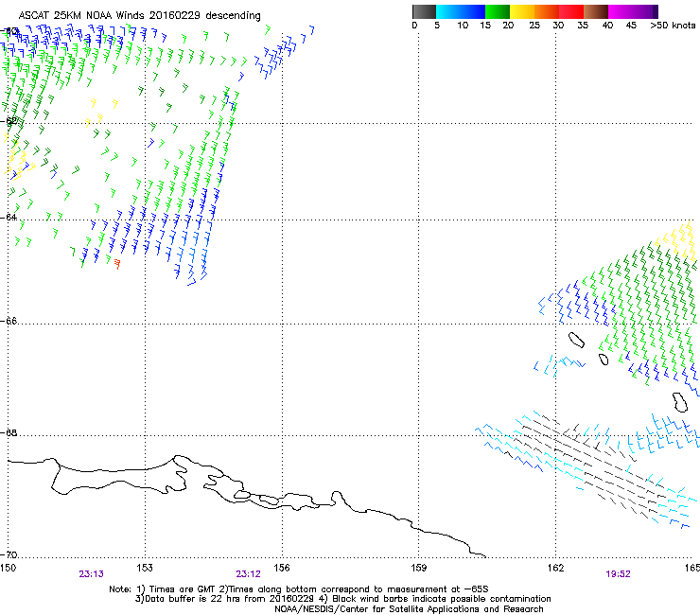
Task: Click the 'NOAA/NESDIS/Center for Satellite Applications' credit
Action: click(x=409, y=609)
